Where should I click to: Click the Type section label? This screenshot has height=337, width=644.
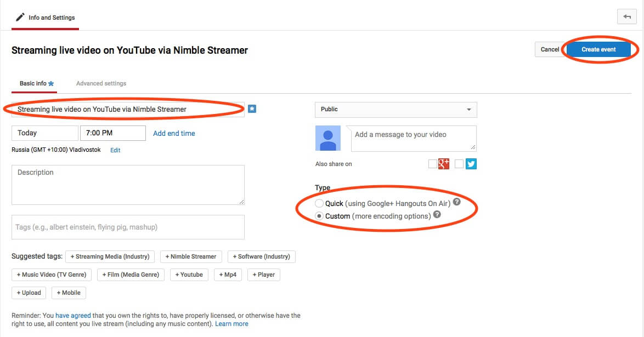pos(323,187)
